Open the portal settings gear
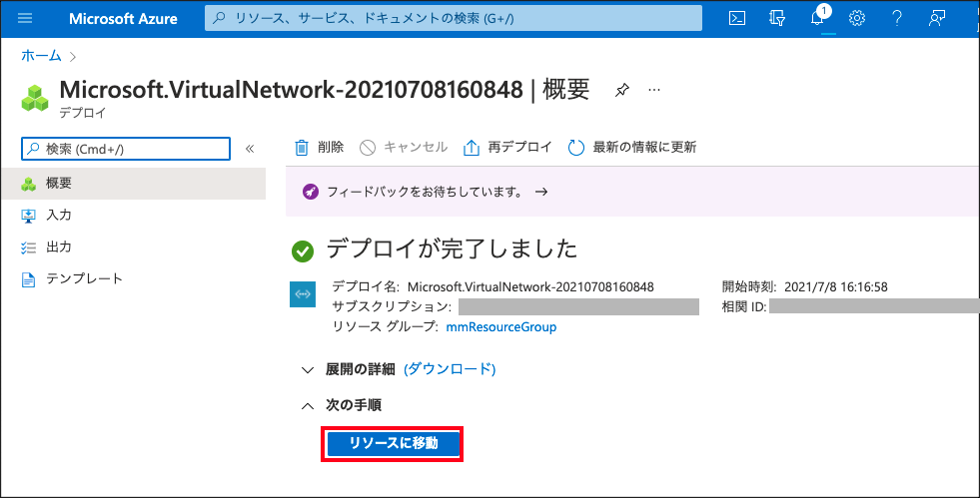Viewport: 980px width, 498px height. pos(857,18)
